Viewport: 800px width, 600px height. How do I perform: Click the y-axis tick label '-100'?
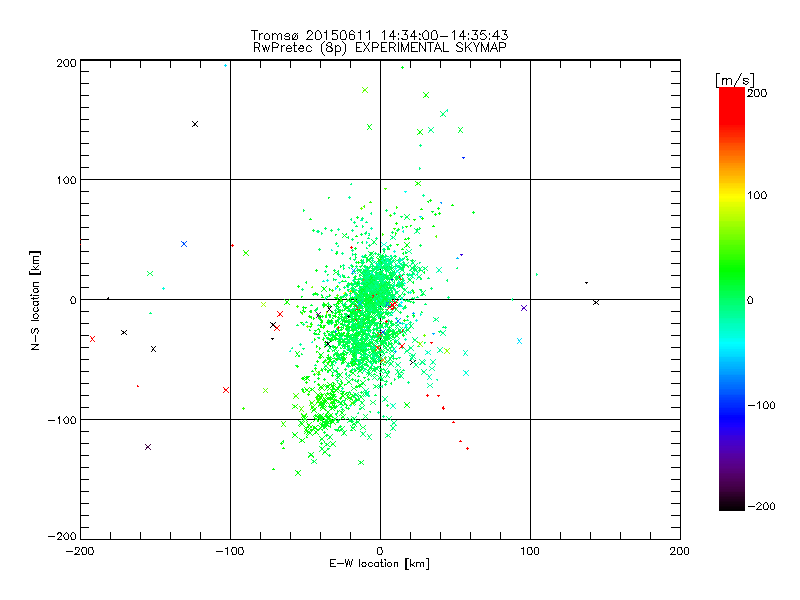point(62,420)
